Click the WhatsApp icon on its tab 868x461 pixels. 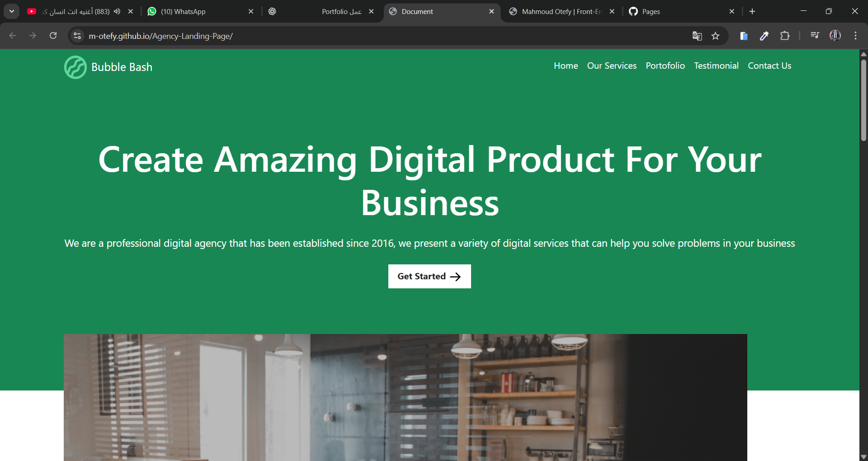(152, 11)
